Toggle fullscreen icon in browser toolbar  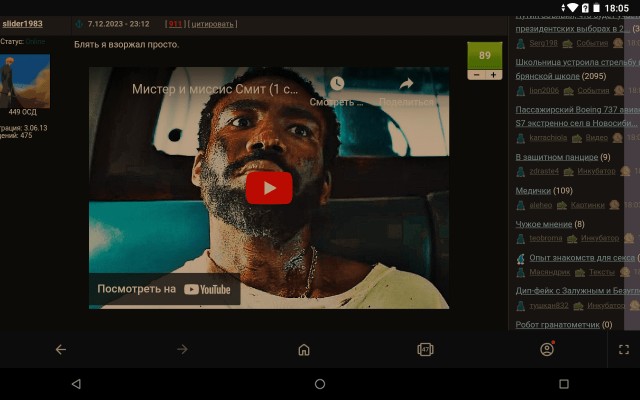click(x=624, y=349)
